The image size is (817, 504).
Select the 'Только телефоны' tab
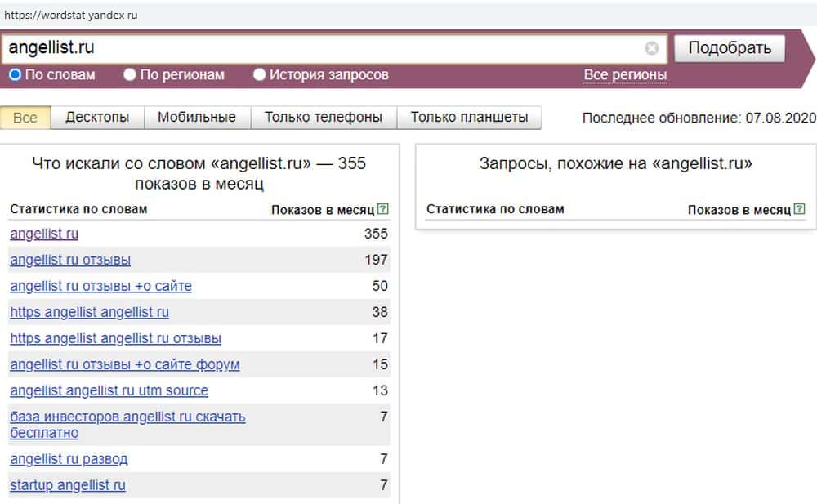point(323,117)
